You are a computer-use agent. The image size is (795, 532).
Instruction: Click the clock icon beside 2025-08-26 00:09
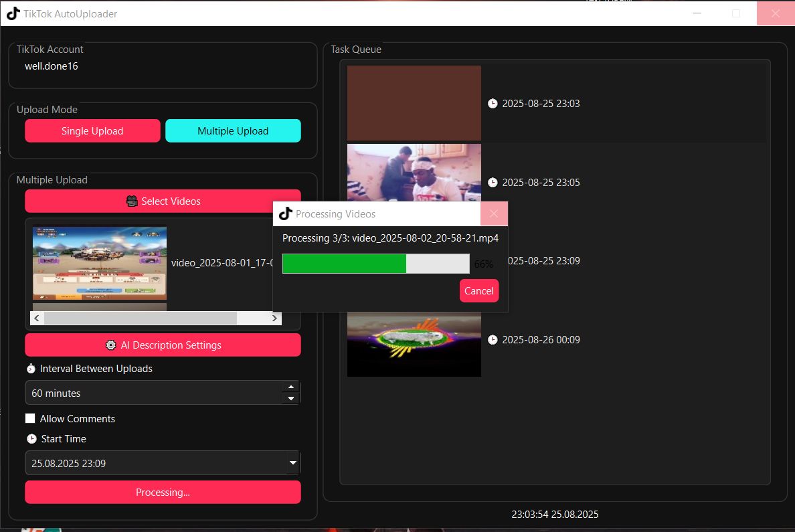(493, 340)
